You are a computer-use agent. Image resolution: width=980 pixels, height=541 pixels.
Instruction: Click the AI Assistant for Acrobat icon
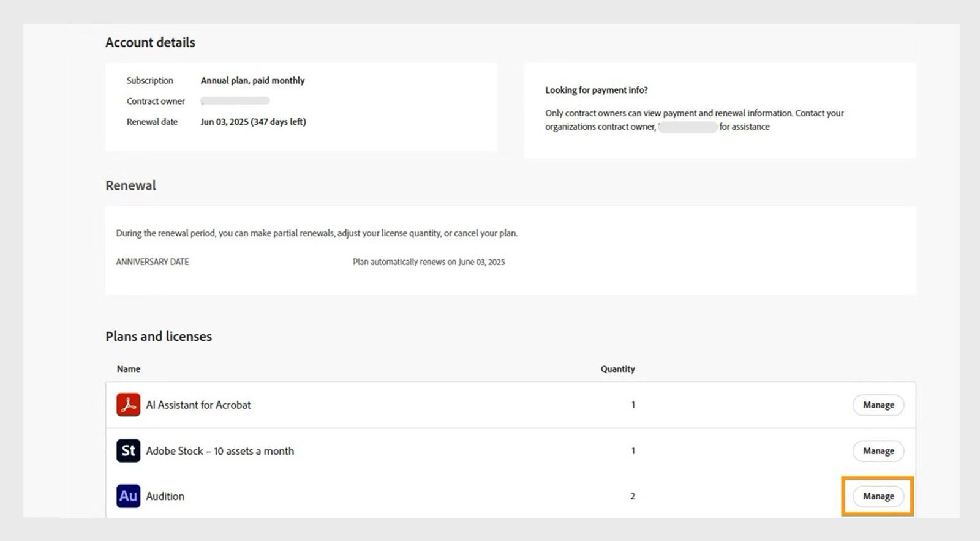[128, 405]
